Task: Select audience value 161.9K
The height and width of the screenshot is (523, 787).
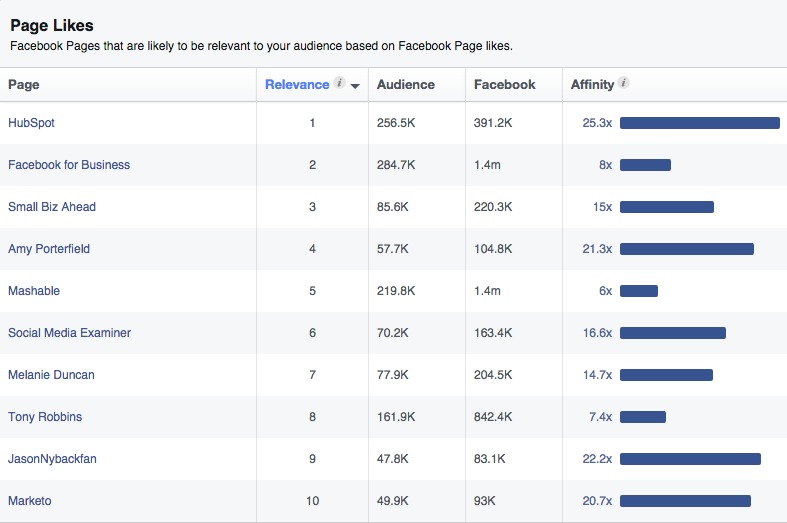Action: [396, 417]
